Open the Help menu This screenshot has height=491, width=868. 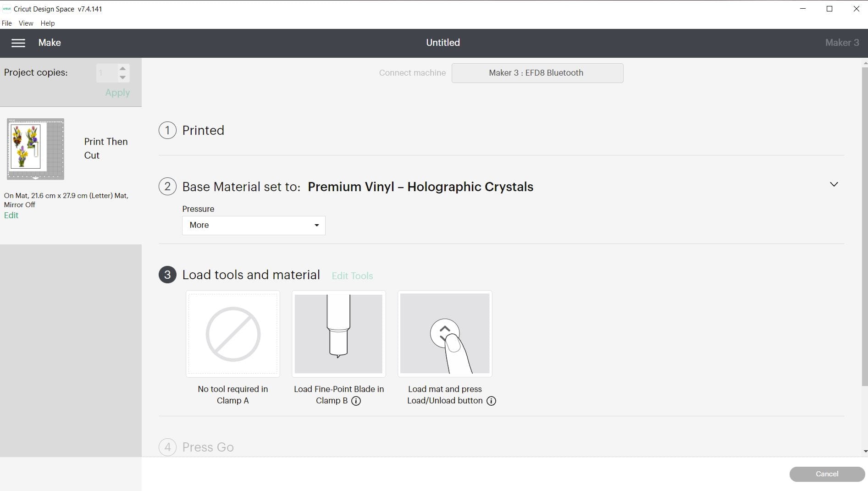pos(48,23)
